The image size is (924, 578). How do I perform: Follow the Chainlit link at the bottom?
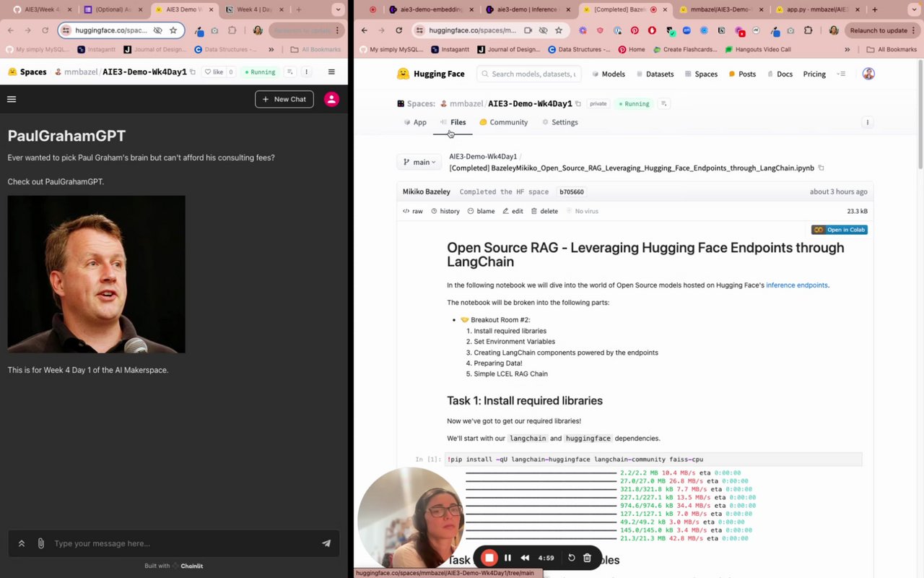(188, 566)
